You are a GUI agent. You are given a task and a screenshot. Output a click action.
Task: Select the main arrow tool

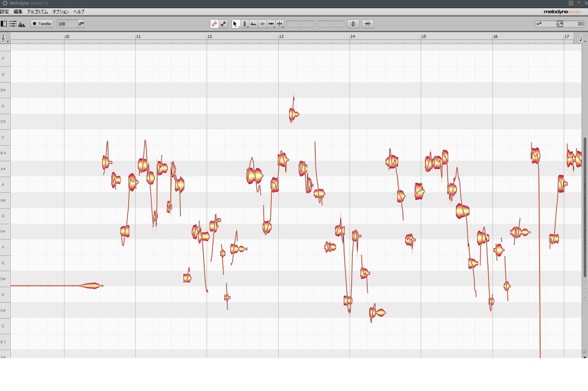(236, 24)
